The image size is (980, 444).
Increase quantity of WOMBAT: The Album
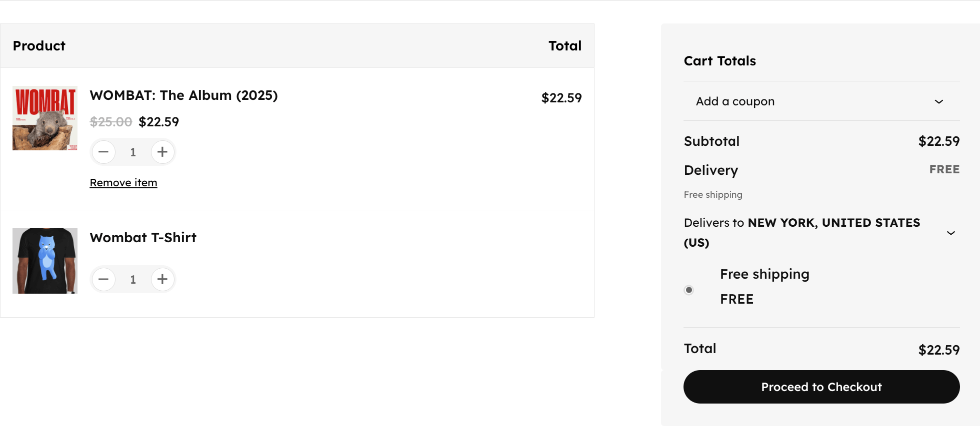point(162,152)
